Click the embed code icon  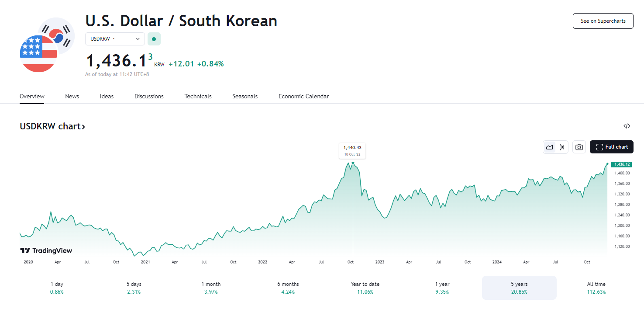pos(627,126)
